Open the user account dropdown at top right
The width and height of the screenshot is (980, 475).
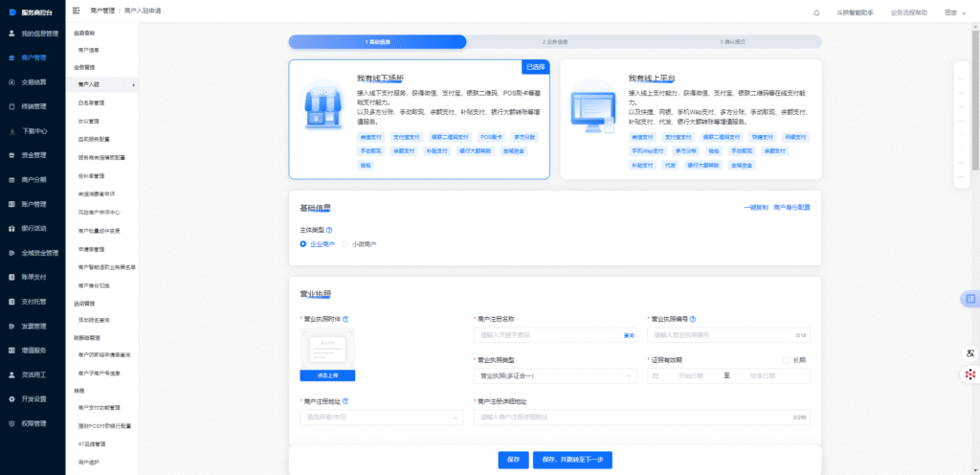click(x=955, y=12)
